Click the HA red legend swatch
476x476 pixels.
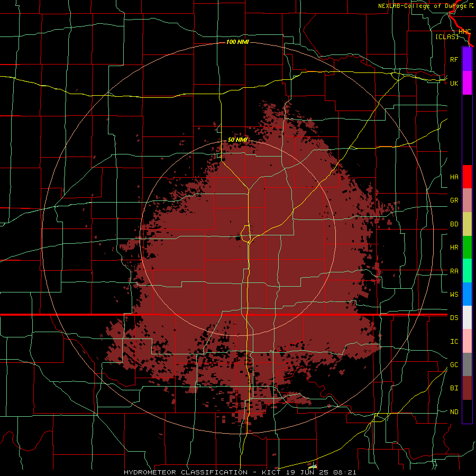[x=467, y=177]
